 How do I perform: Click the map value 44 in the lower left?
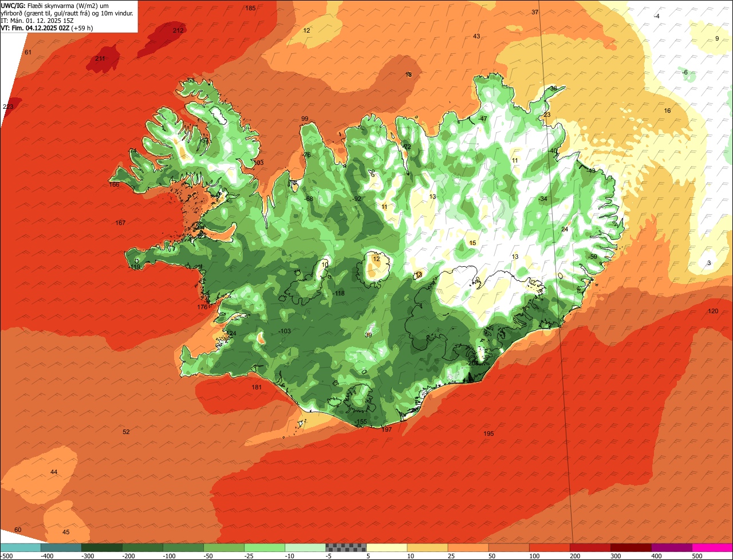(x=54, y=472)
